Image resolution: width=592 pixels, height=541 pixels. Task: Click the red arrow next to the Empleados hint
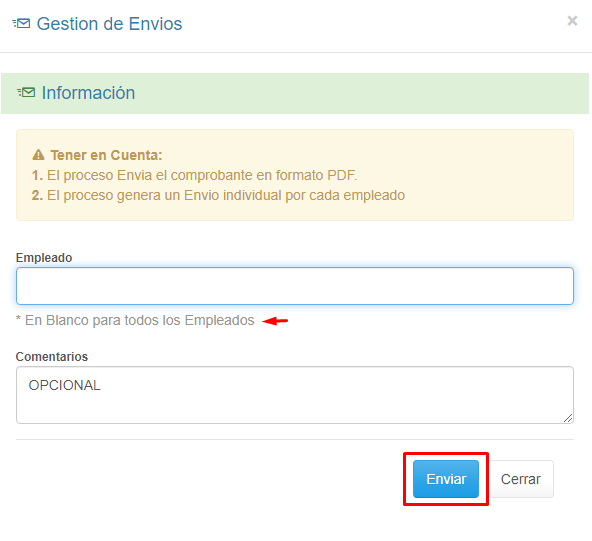[275, 321]
